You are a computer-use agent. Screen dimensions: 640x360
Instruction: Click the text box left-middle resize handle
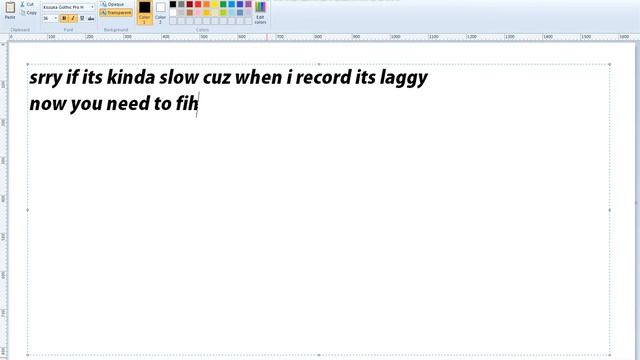click(28, 210)
